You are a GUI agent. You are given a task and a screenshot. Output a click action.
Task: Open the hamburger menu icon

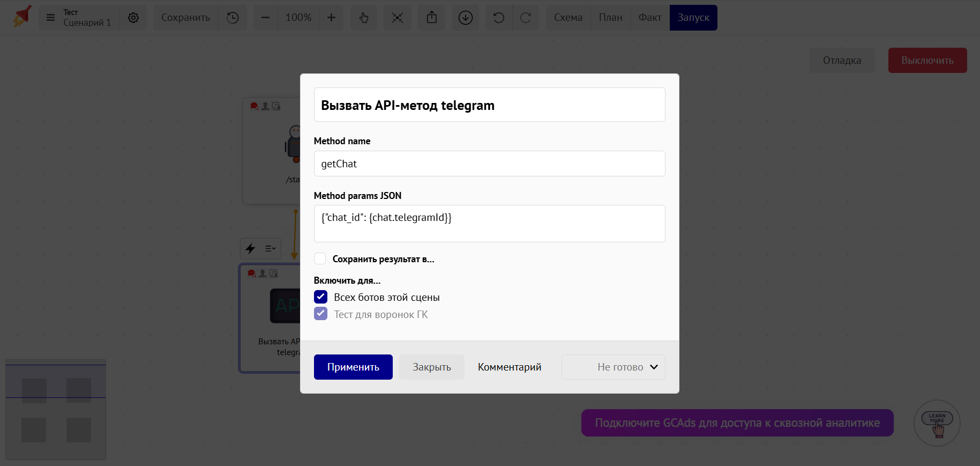click(50, 18)
